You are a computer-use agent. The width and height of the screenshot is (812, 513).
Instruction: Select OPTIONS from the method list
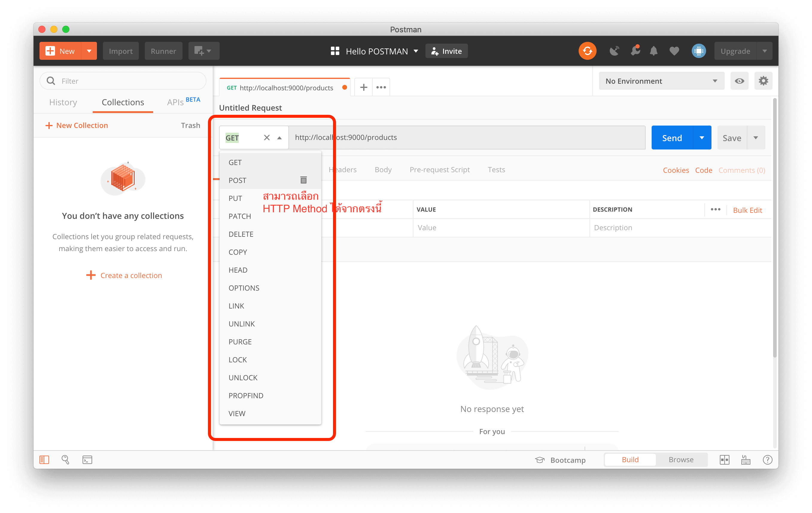coord(270,288)
